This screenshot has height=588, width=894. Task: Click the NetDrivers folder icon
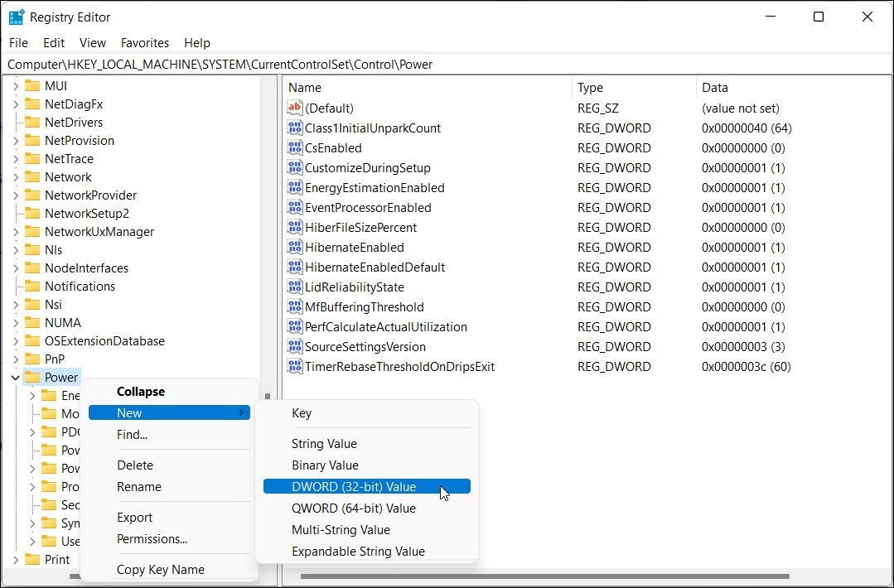click(32, 123)
